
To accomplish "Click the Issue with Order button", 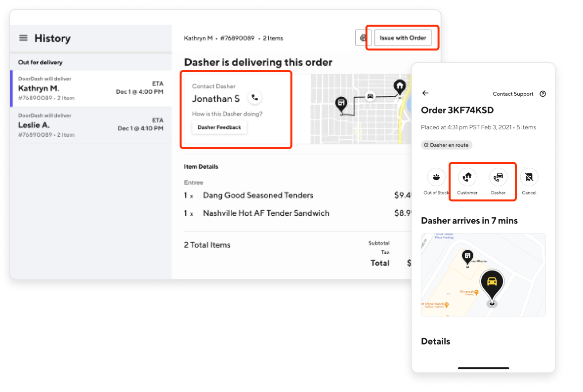I will tap(403, 38).
